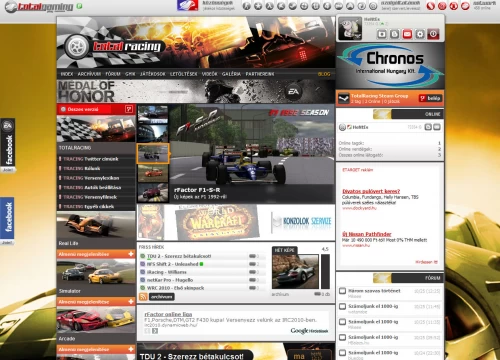
Task: Go to FÓRUM in navigation bar
Action: [x=113, y=74]
